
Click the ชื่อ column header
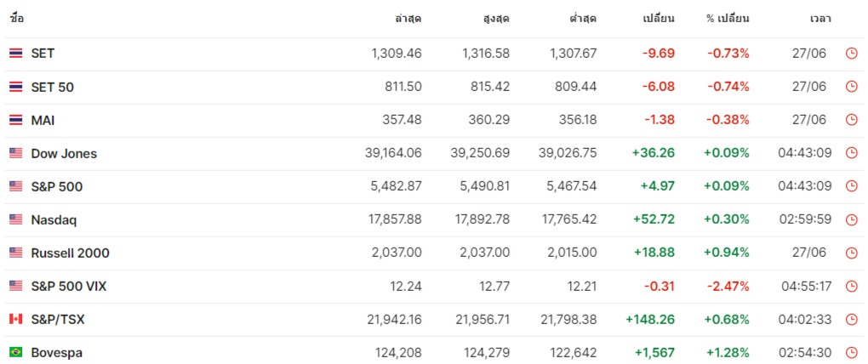click(17, 19)
